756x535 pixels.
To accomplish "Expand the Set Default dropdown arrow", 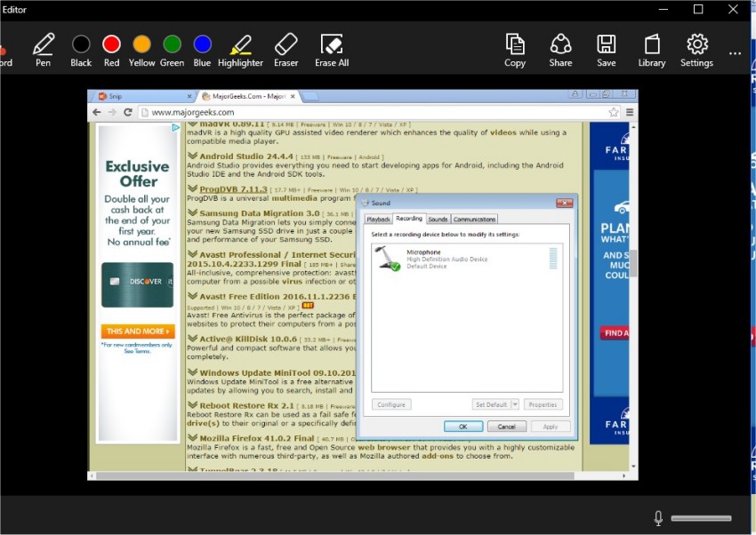I will [x=515, y=404].
